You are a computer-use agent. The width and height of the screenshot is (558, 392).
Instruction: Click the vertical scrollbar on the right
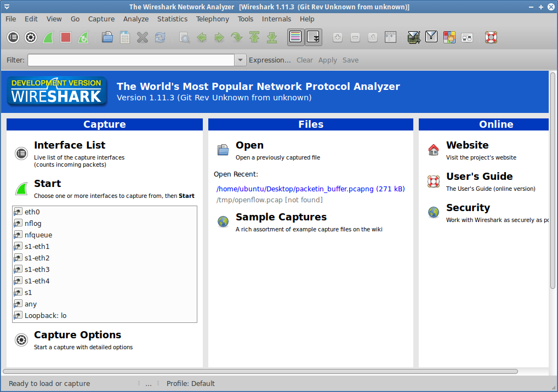click(x=553, y=181)
